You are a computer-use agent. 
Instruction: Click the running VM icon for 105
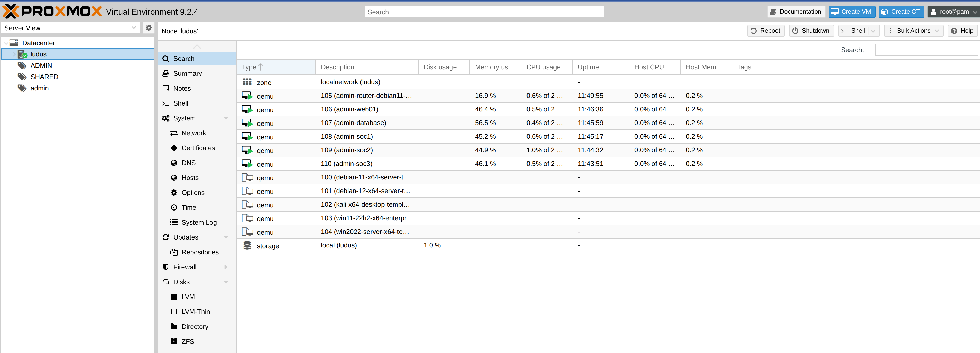tap(247, 96)
